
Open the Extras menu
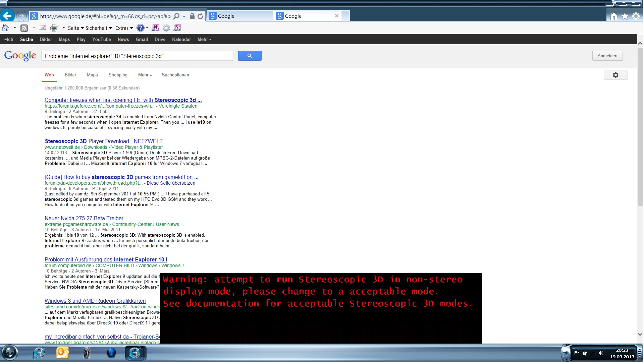(x=124, y=28)
